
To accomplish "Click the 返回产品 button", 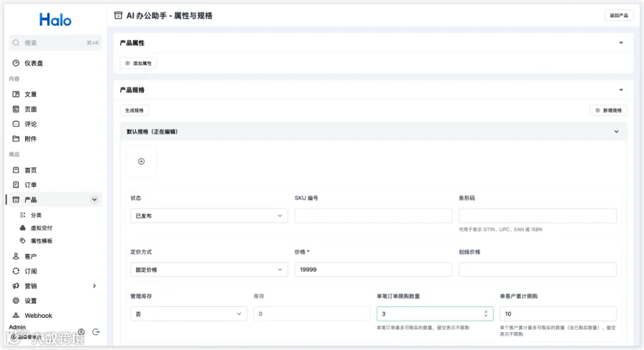I will click(x=618, y=16).
